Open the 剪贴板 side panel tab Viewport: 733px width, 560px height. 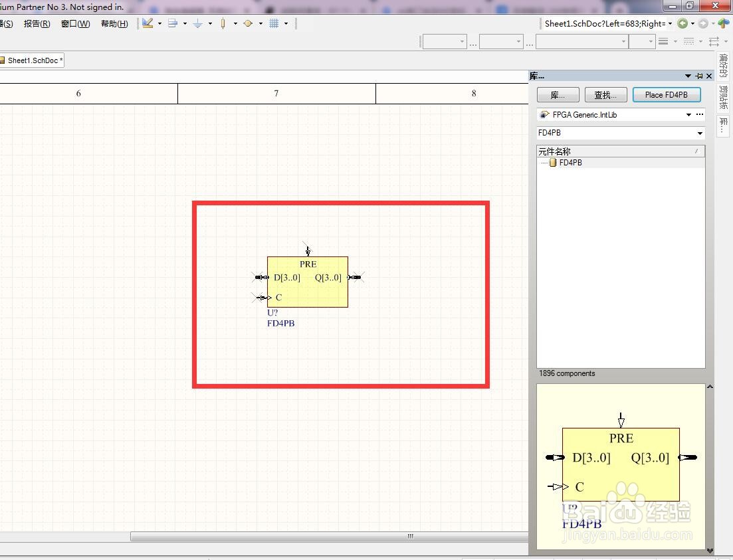pyautogui.click(x=723, y=97)
